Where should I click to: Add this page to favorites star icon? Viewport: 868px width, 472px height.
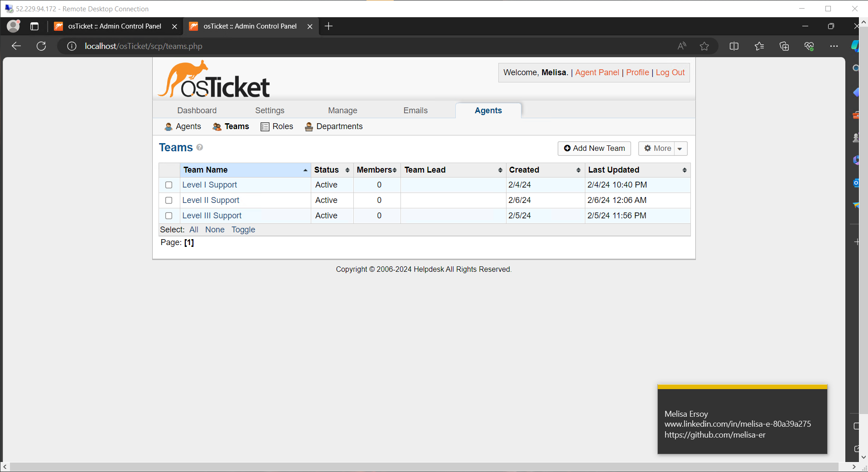click(x=704, y=46)
